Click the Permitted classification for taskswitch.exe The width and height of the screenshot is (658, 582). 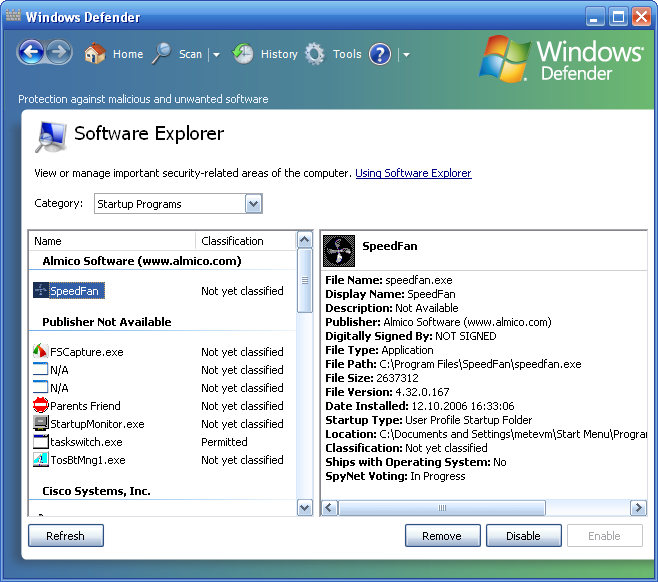click(x=225, y=442)
